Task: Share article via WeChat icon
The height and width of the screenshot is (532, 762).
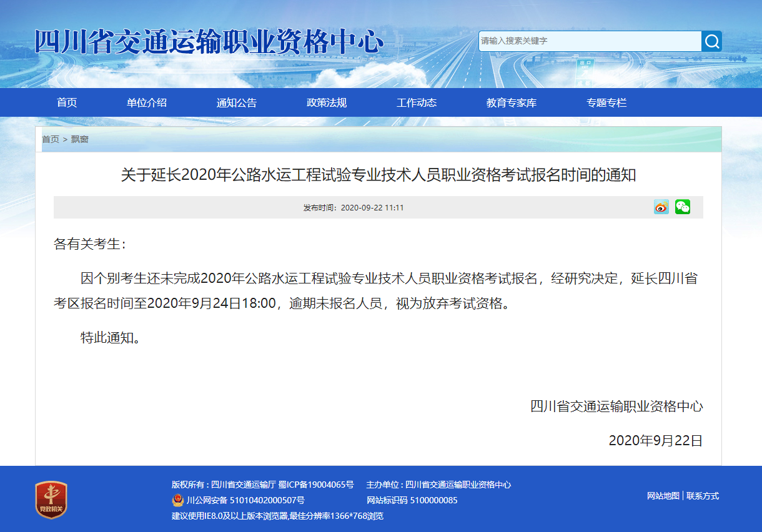Action: pos(683,207)
